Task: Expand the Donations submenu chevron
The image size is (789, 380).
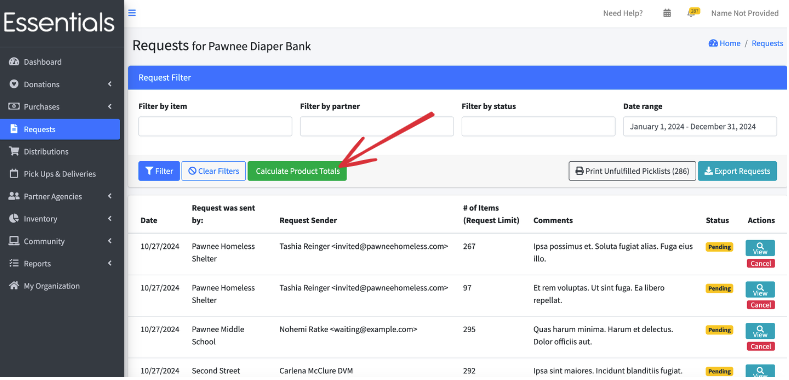Action: (110, 84)
